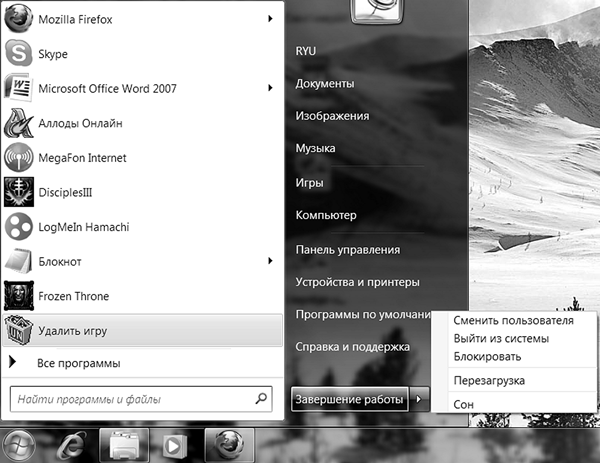This screenshot has width=600, height=463.
Task: Choose Сменить пользователя in the power menu
Action: (513, 321)
